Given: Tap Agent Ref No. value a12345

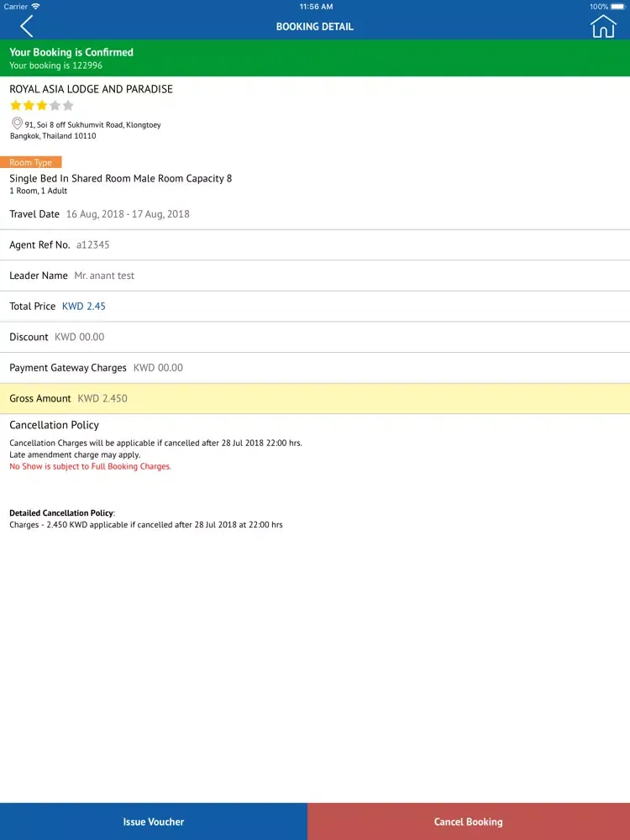Looking at the screenshot, I should (x=92, y=244).
